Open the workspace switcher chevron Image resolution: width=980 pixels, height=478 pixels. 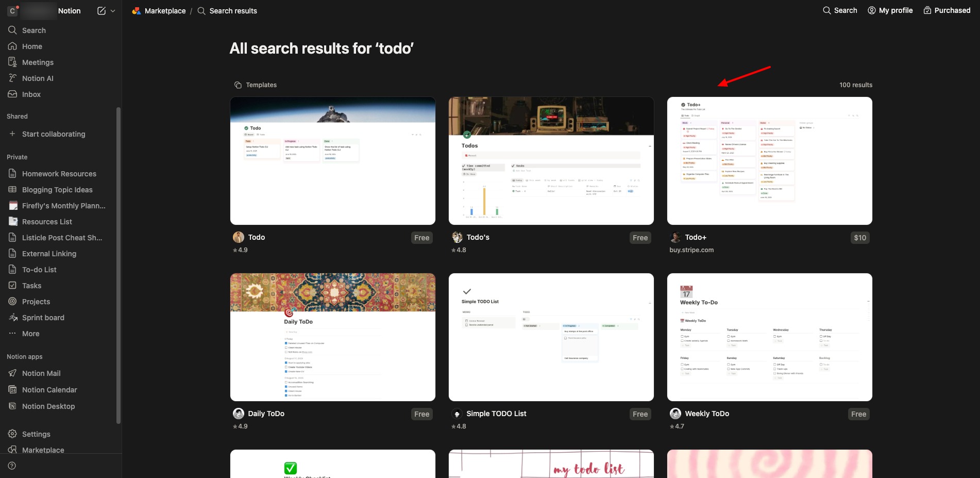113,11
